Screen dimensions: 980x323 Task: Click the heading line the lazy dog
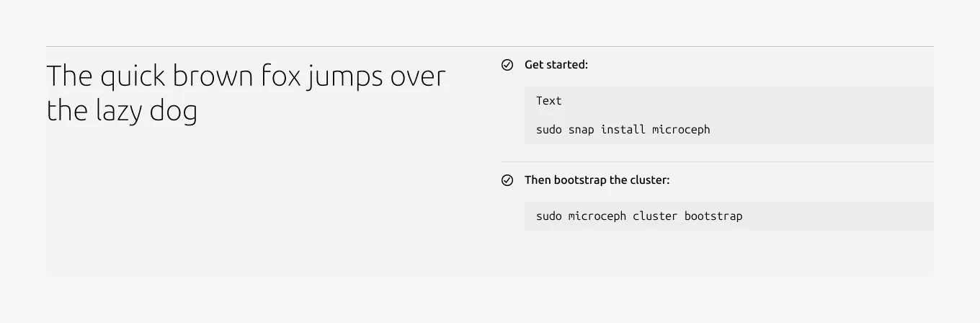coord(122,110)
